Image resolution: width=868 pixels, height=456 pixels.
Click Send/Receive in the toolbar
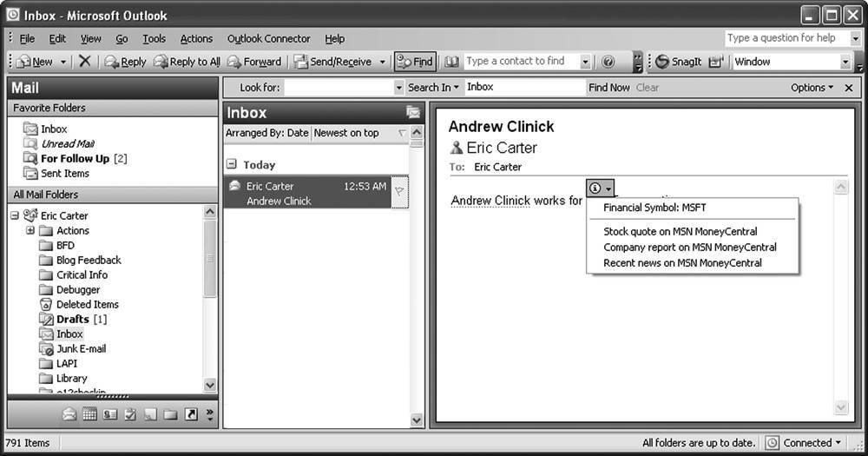pyautogui.click(x=333, y=62)
